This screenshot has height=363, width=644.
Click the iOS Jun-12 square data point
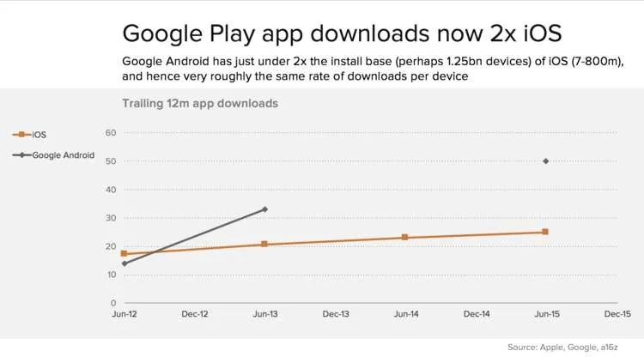click(x=124, y=254)
